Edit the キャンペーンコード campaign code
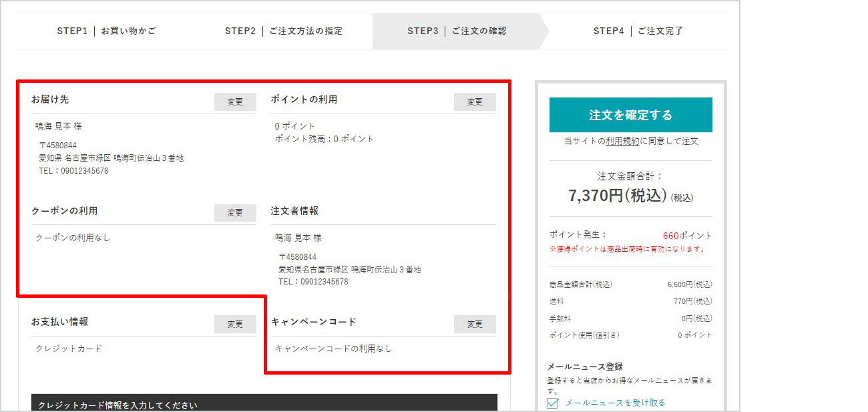Image resolution: width=868 pixels, height=412 pixels. (x=475, y=324)
